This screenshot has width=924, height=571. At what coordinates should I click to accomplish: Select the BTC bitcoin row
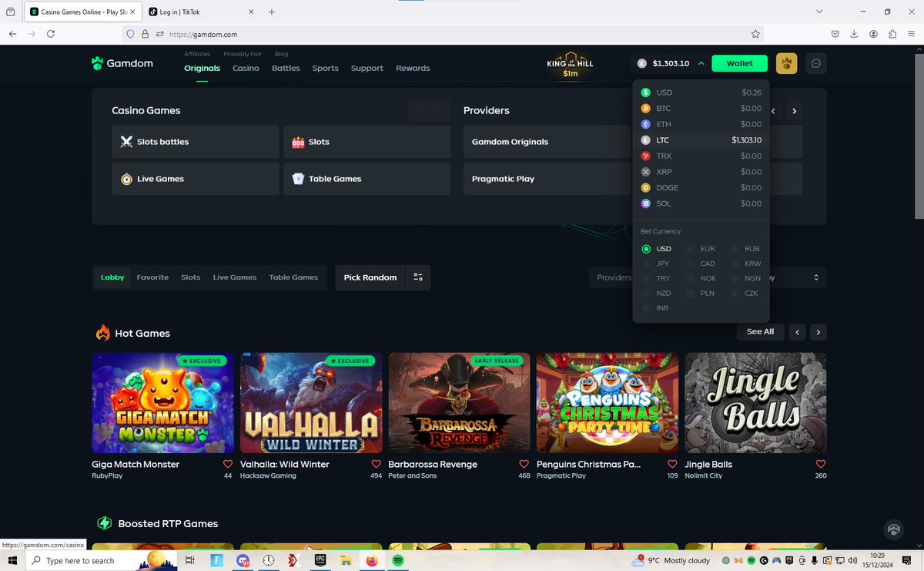pos(701,109)
